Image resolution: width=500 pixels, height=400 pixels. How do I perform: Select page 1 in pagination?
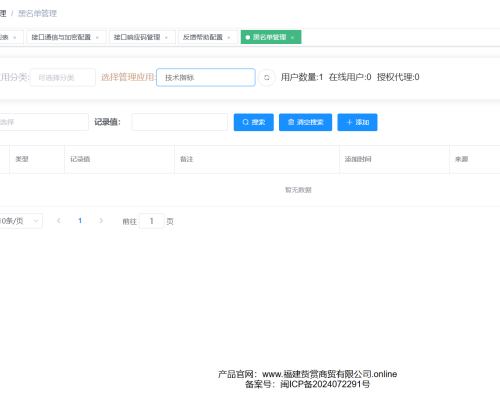coord(80,221)
